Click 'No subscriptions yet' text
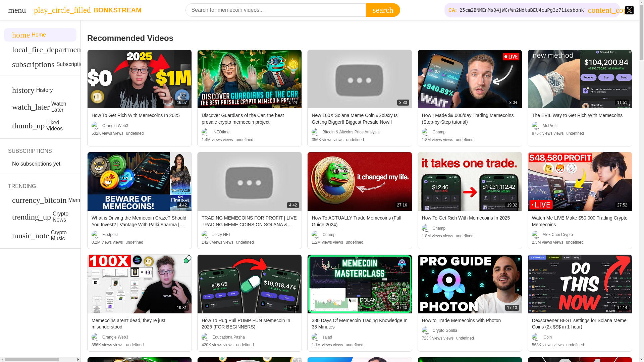This screenshot has width=644, height=362. pos(36,164)
